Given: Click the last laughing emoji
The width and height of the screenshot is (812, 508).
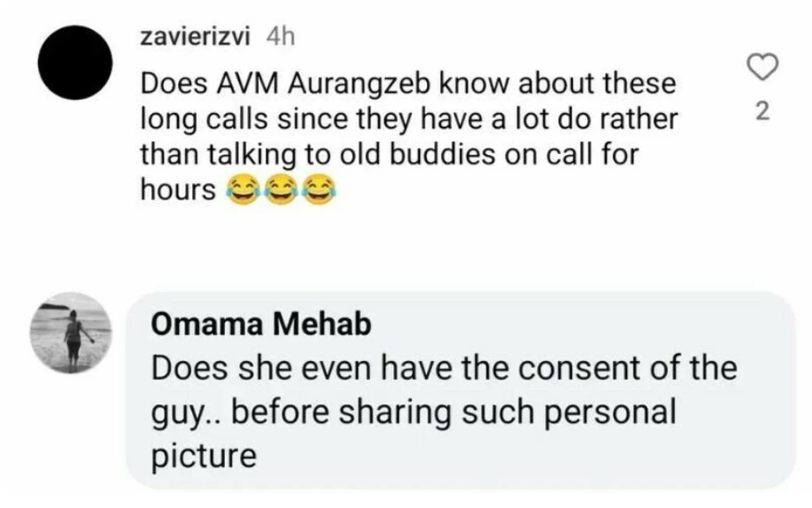Looking at the screenshot, I should click(x=319, y=189).
